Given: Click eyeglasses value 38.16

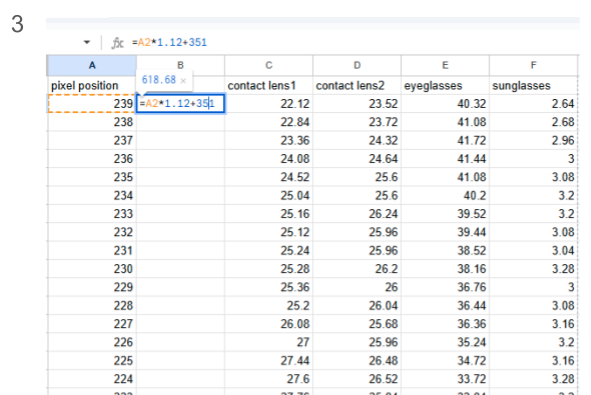Looking at the screenshot, I should pyautogui.click(x=445, y=269).
